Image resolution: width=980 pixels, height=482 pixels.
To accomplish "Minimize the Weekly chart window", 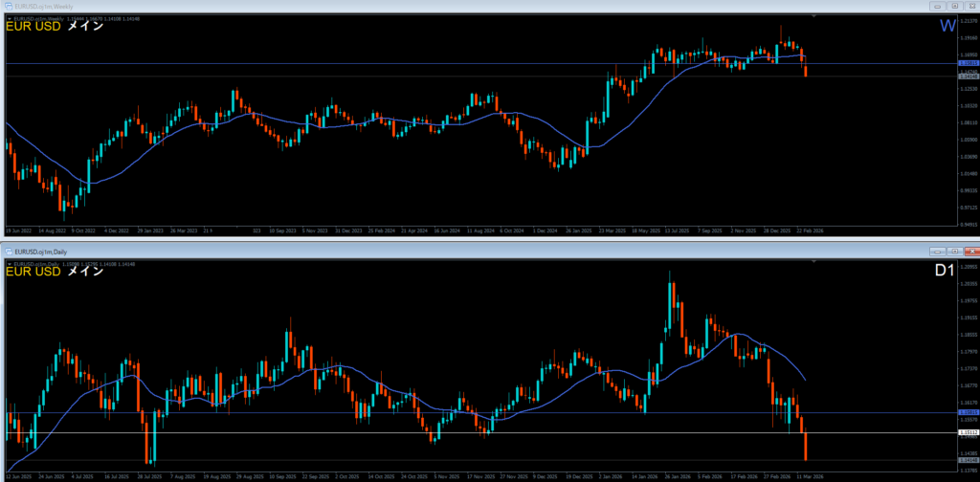I will click(x=938, y=6).
